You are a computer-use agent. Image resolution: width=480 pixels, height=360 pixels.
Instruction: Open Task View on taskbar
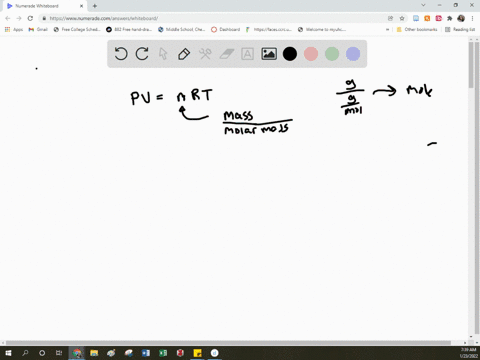click(59, 353)
